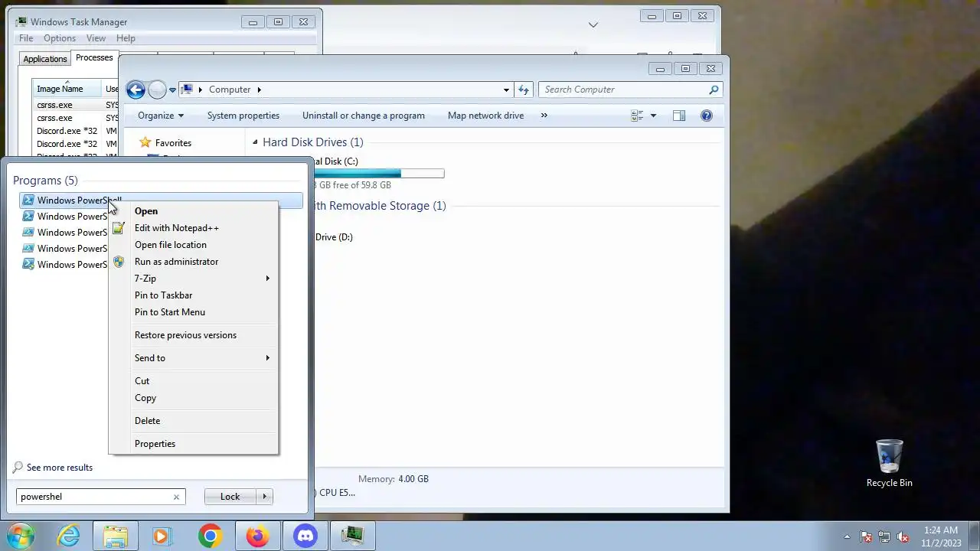Sort by Image Name column header

[x=67, y=89]
